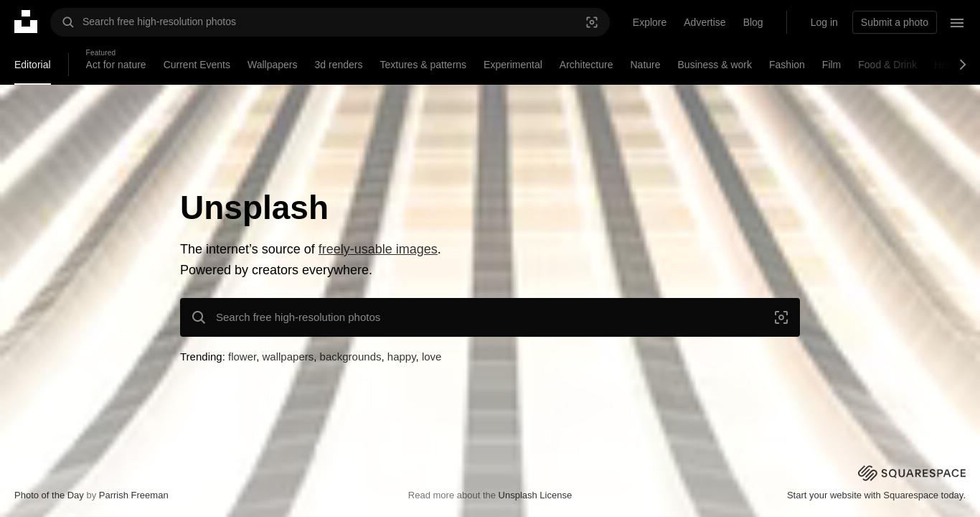Search trending term backgrounds
This screenshot has width=980, height=517.
point(350,357)
